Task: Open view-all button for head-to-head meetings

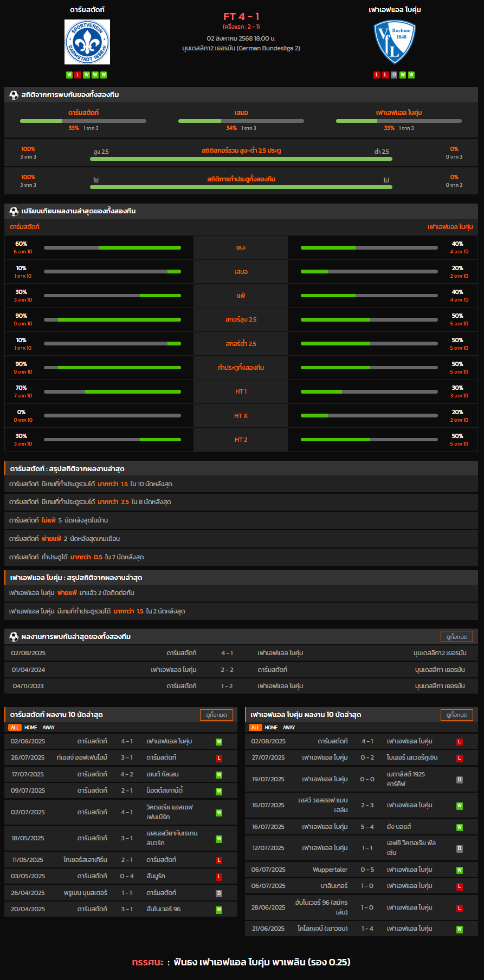Action: click(x=457, y=637)
